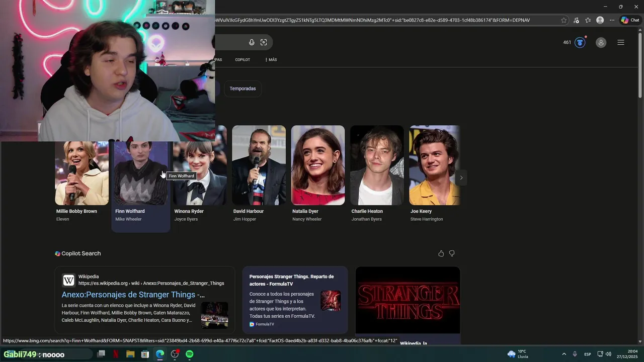Click the Bing account sign-in icon
Image resolution: width=644 pixels, height=362 pixels.
pos(601,43)
